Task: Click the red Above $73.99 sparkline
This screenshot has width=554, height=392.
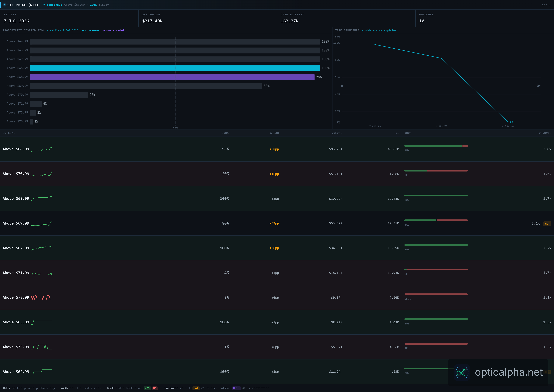Action: (x=42, y=298)
